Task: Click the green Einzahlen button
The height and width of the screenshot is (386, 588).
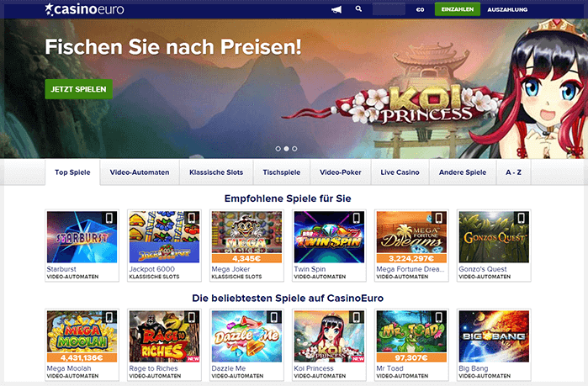Action: coord(457,9)
